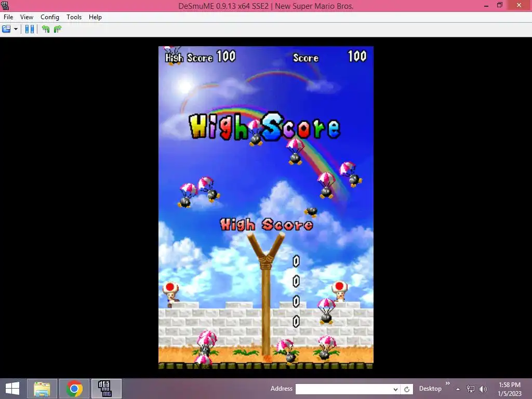Click the Address toolbar refresh button

[407, 389]
